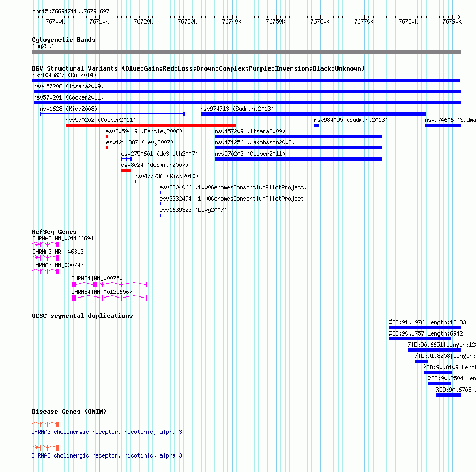476x472 pixels.
Task: Click the 15q25.1 band label
Action: coord(43,46)
